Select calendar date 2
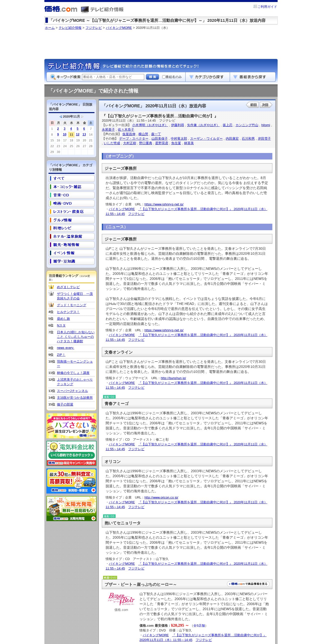Viewport: 322px width, 644px height. click(58, 129)
